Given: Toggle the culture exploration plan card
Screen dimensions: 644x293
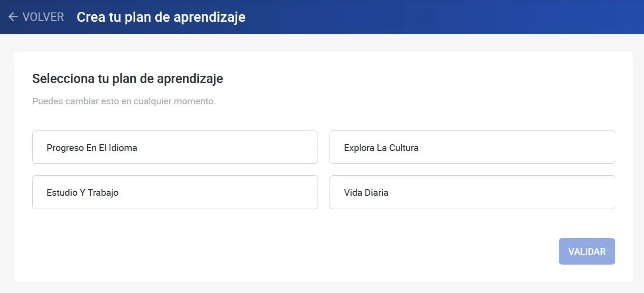Looking at the screenshot, I should [x=472, y=147].
